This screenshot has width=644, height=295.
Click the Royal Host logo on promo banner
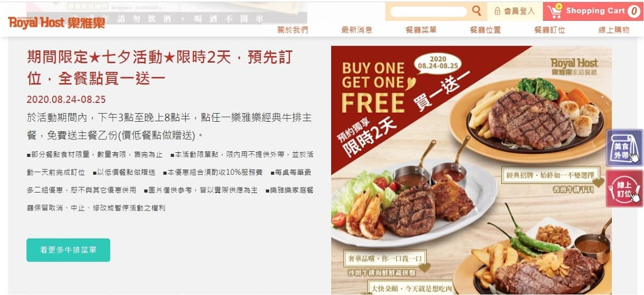click(x=574, y=65)
